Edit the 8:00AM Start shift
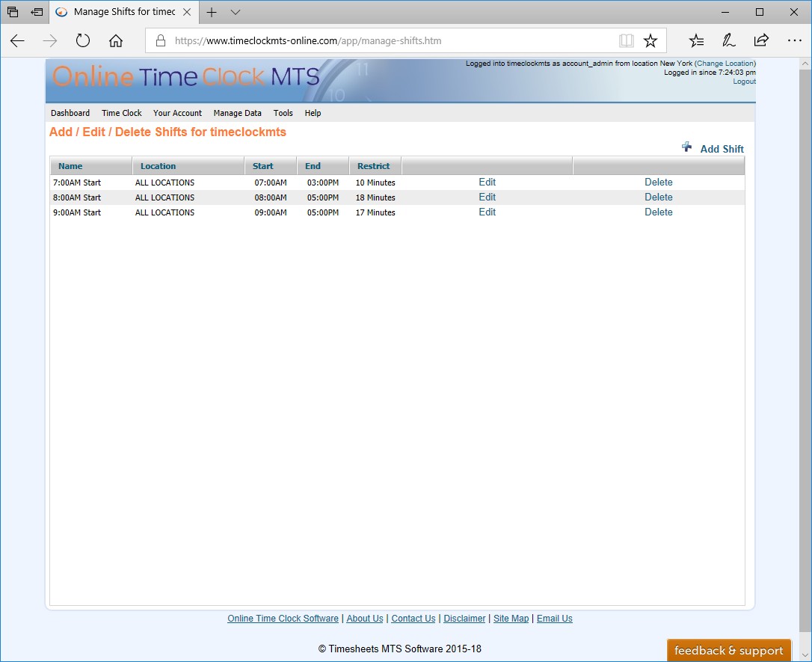Viewport: 812px width, 662px height. (x=487, y=197)
